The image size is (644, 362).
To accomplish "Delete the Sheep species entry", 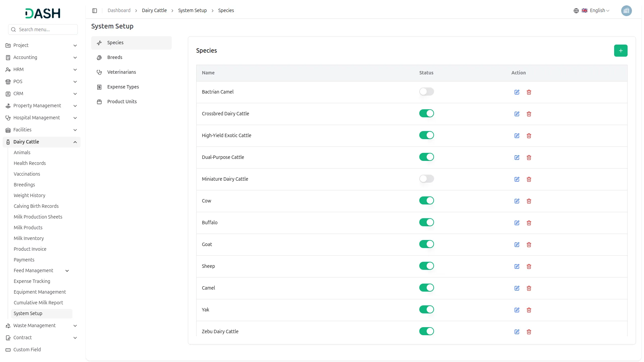I will pyautogui.click(x=529, y=266).
